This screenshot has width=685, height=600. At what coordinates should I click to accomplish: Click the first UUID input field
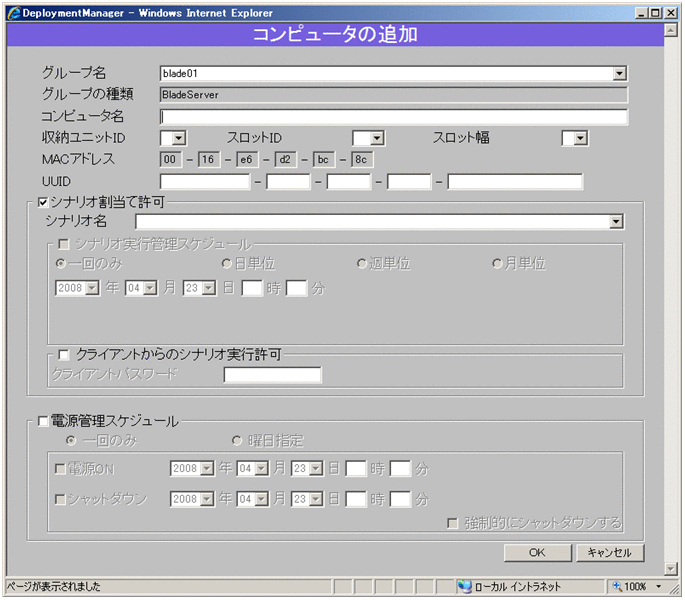click(205, 182)
